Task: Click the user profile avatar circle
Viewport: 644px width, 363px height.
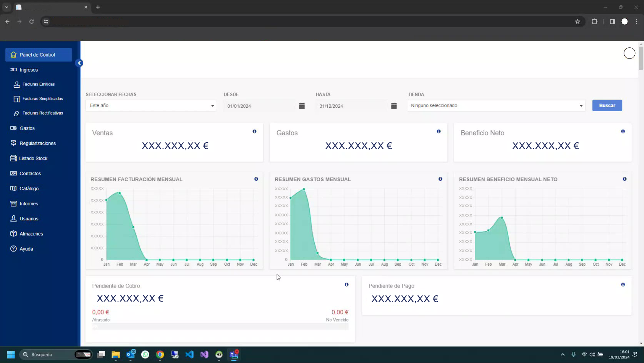Action: point(629,53)
